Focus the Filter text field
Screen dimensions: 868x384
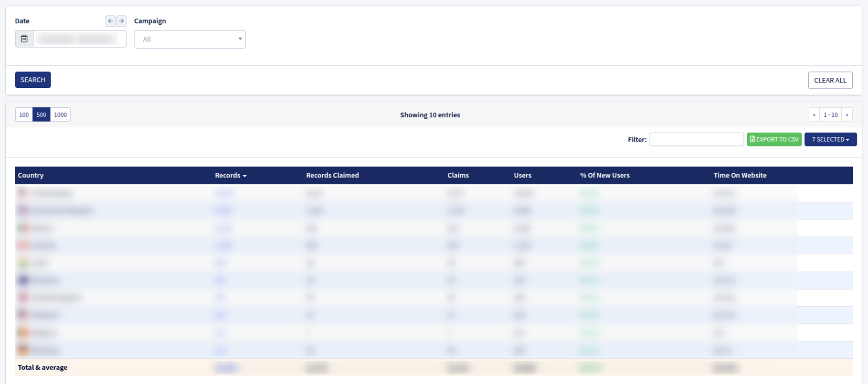[x=697, y=139]
